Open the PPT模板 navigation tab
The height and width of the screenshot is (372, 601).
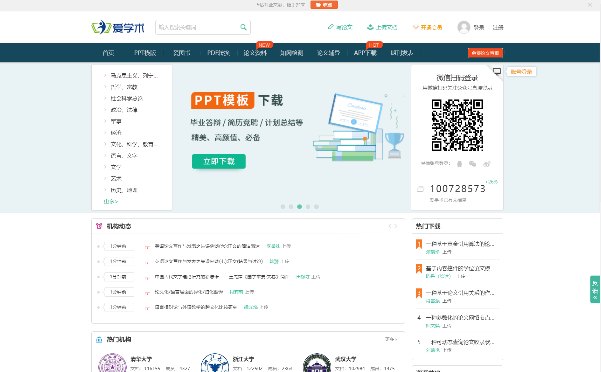145,53
